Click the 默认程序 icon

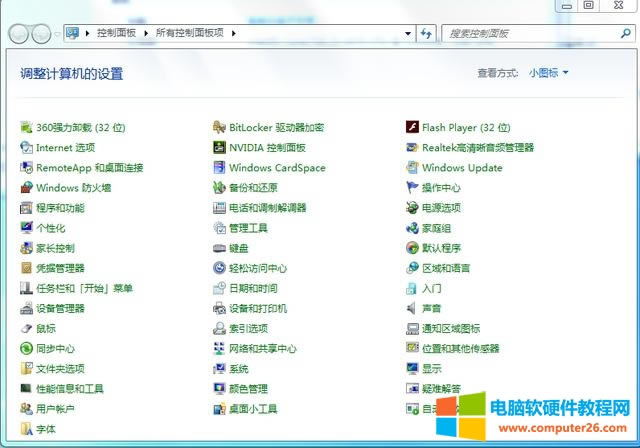click(x=412, y=248)
